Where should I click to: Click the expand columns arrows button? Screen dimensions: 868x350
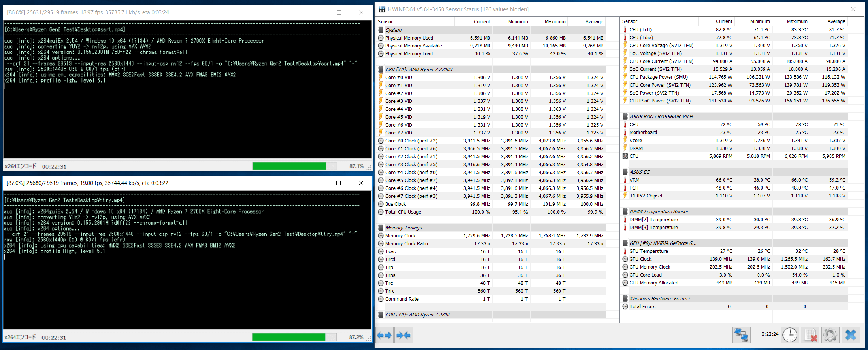pyautogui.click(x=384, y=335)
